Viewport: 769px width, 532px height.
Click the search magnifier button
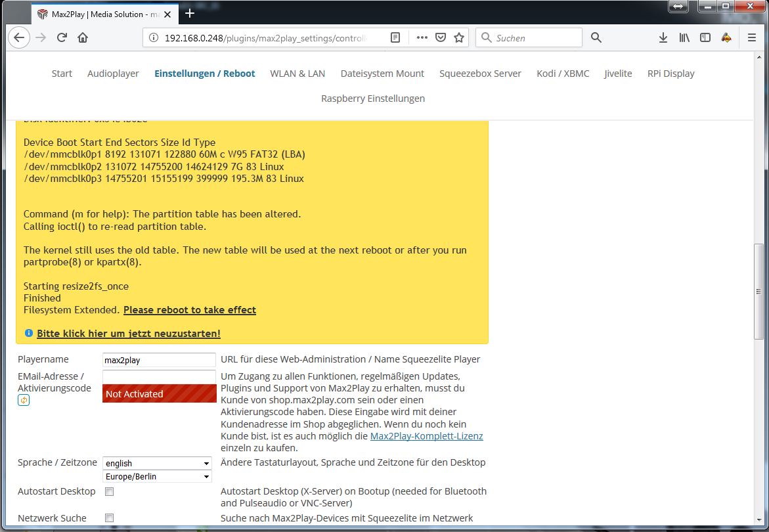click(x=596, y=37)
